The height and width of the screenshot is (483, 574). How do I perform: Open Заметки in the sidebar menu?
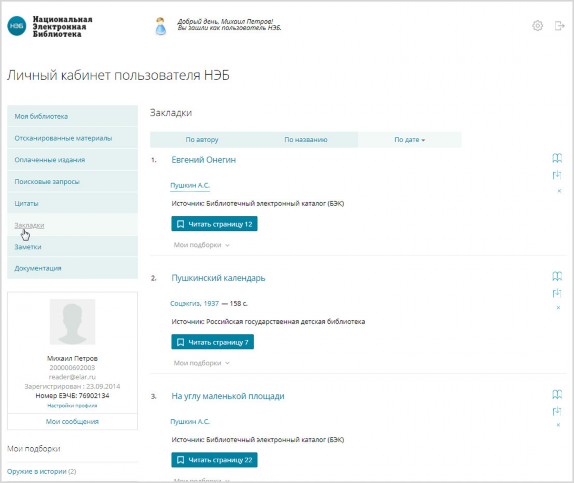[x=72, y=247]
